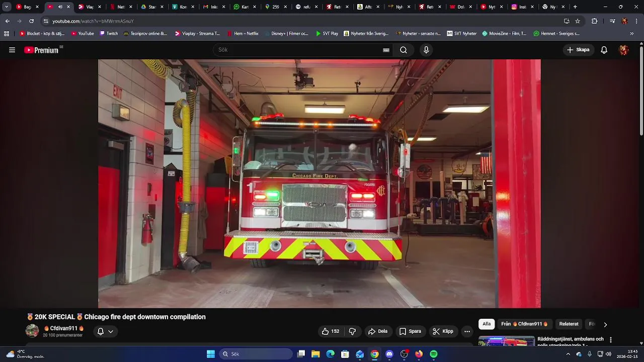This screenshot has height=362, width=644.
Task: Bookmark this page with the star icon
Action: click(578, 21)
